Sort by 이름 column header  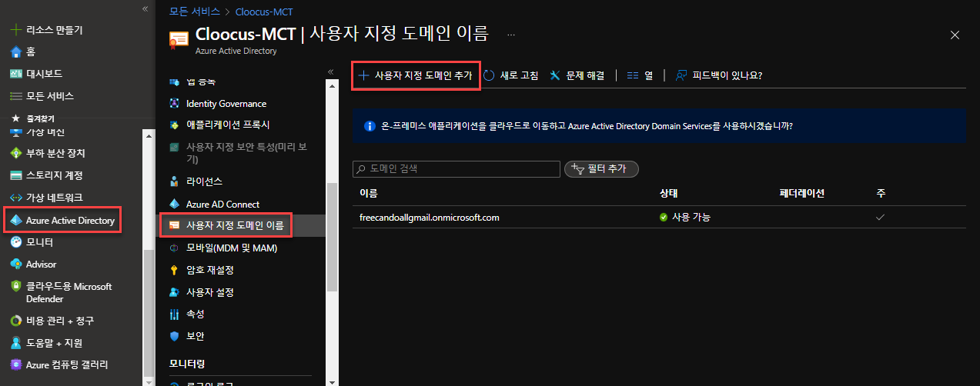369,193
